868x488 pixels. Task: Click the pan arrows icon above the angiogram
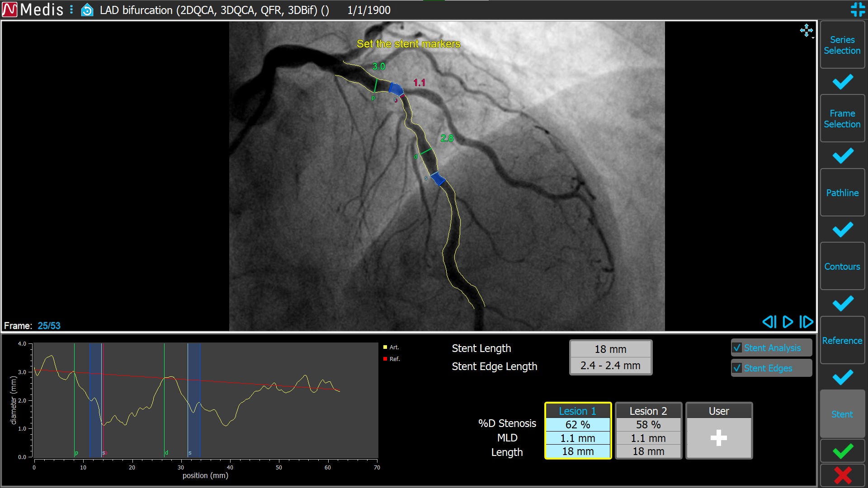[x=807, y=30]
